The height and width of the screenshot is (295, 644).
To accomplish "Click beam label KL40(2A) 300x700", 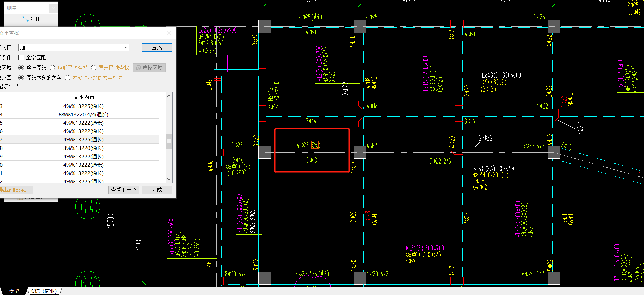I will pyautogui.click(x=494, y=168).
